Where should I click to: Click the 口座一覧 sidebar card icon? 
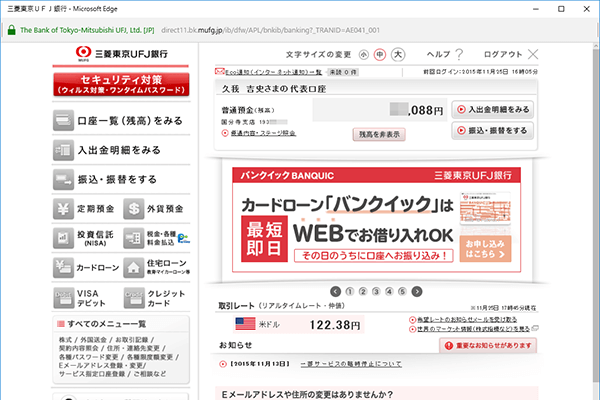click(63, 121)
